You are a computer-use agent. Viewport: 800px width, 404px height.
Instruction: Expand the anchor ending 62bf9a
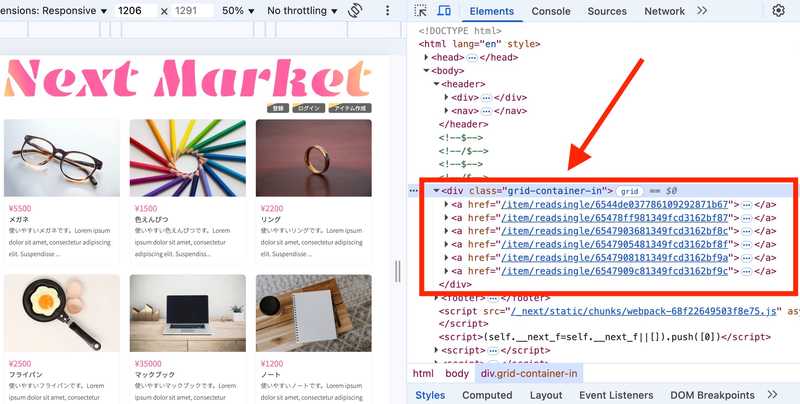click(446, 258)
